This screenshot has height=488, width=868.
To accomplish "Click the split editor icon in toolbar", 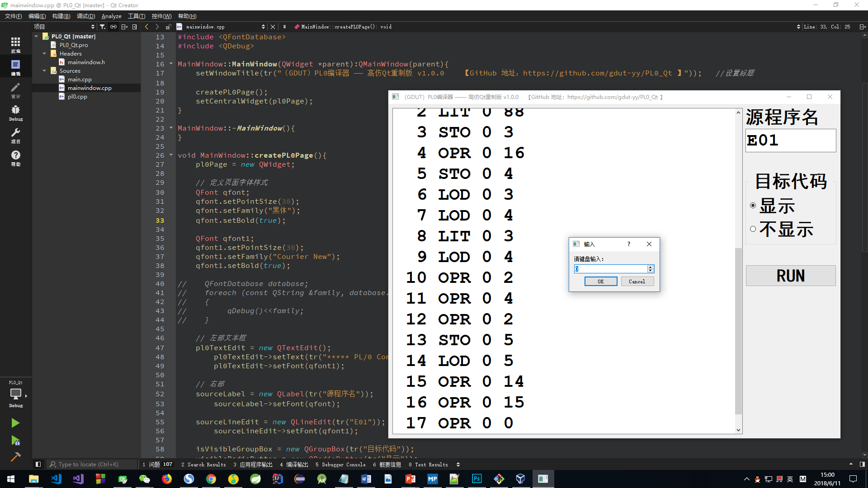I will (862, 27).
